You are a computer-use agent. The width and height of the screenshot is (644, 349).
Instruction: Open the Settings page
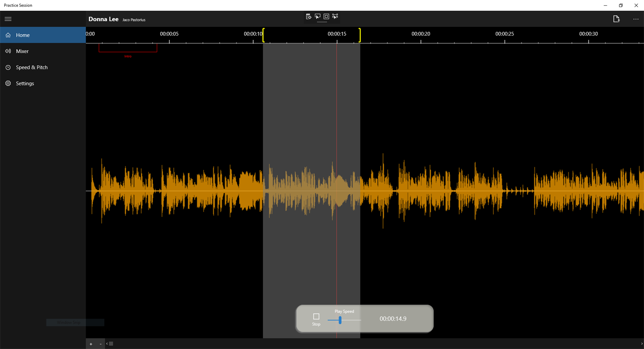(x=43, y=83)
